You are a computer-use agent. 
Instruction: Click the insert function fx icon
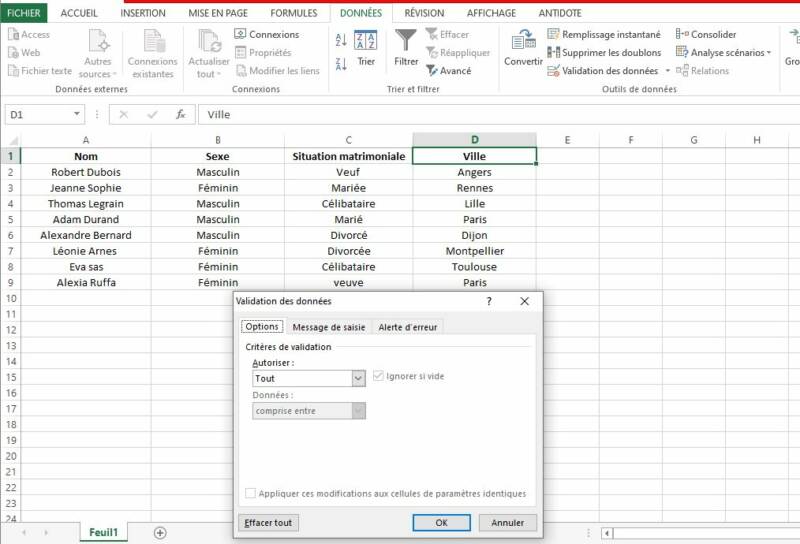(181, 114)
